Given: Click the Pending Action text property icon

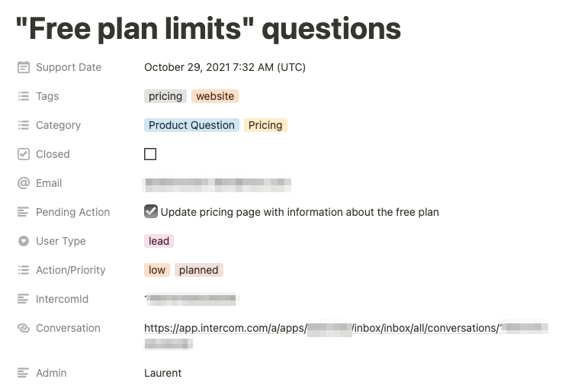Looking at the screenshot, I should (x=23, y=212).
